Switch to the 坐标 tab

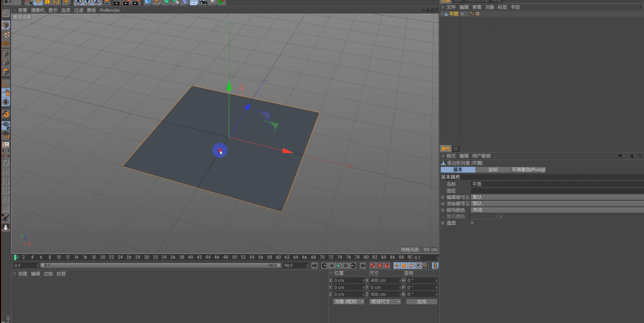click(x=493, y=170)
